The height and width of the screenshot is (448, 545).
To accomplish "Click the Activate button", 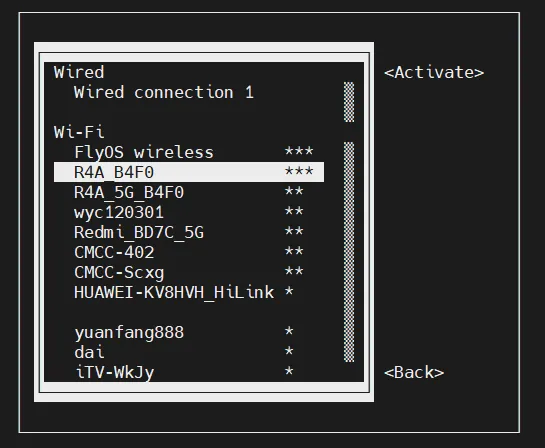I will tap(434, 73).
